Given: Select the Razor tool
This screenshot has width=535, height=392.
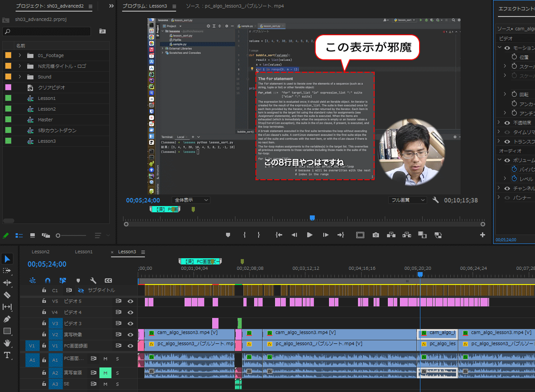Looking at the screenshot, I should click(x=8, y=295).
